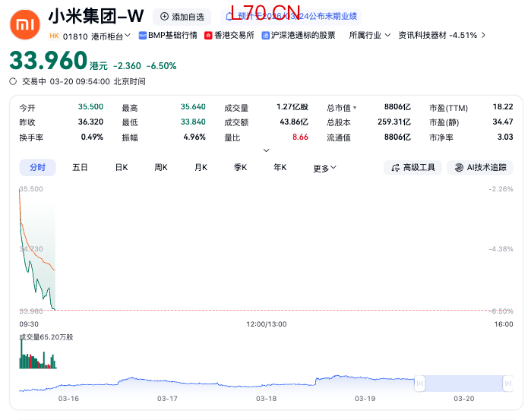Click the right handle of range slider

pyautogui.click(x=508, y=384)
